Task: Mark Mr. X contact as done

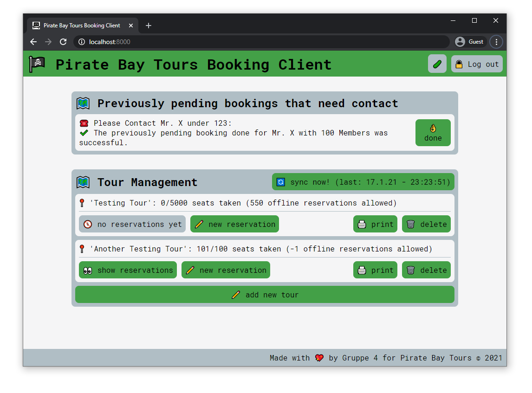Action: (433, 133)
